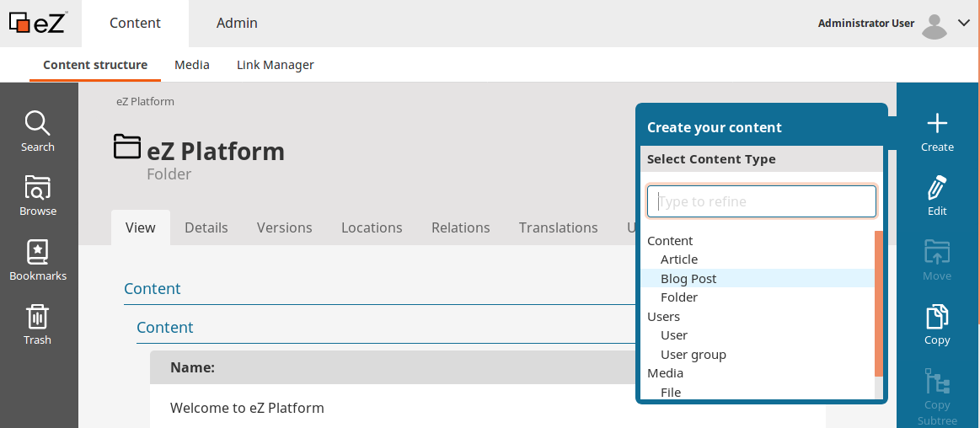The height and width of the screenshot is (428, 980).
Task: Click the Create your content title
Action: pos(715,127)
